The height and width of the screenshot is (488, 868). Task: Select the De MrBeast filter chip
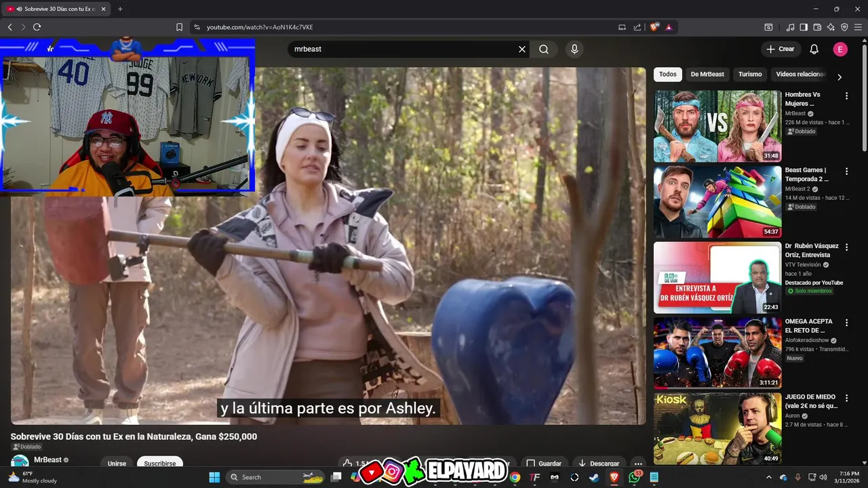click(x=707, y=75)
